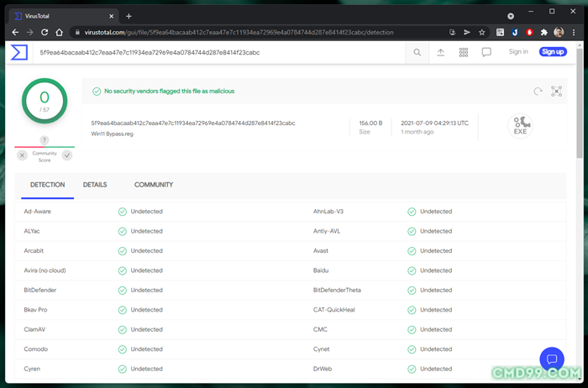
Task: Click the Antiy-AVL vendor name
Action: (327, 231)
